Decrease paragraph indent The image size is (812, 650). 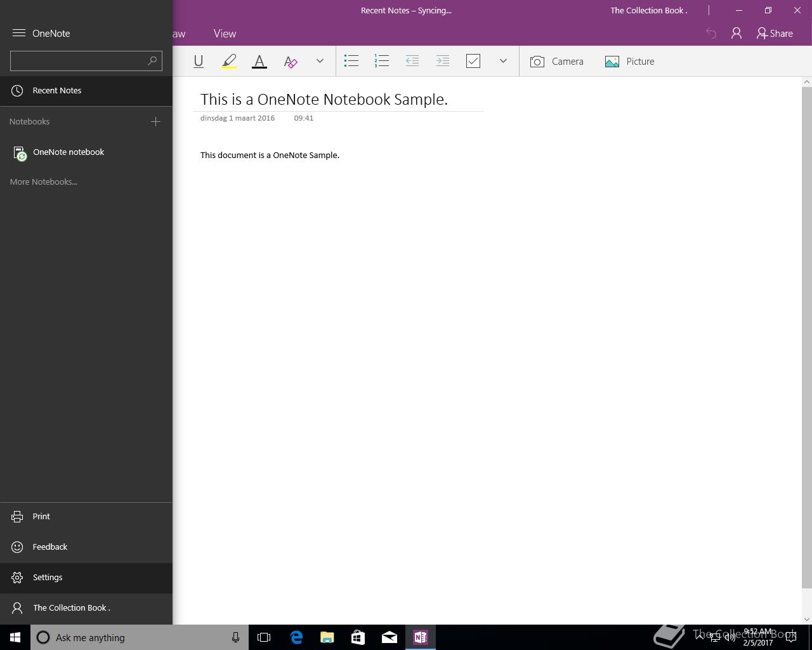[412, 61]
